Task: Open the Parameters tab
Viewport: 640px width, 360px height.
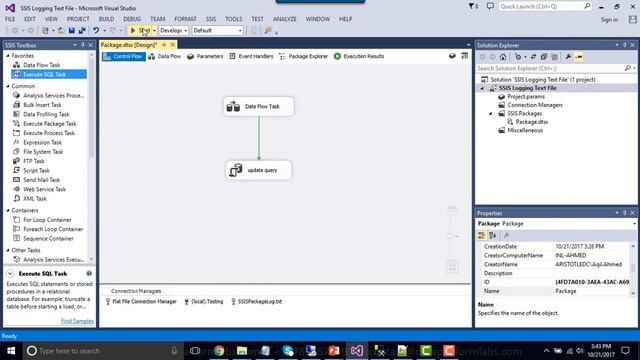Action: [205, 56]
